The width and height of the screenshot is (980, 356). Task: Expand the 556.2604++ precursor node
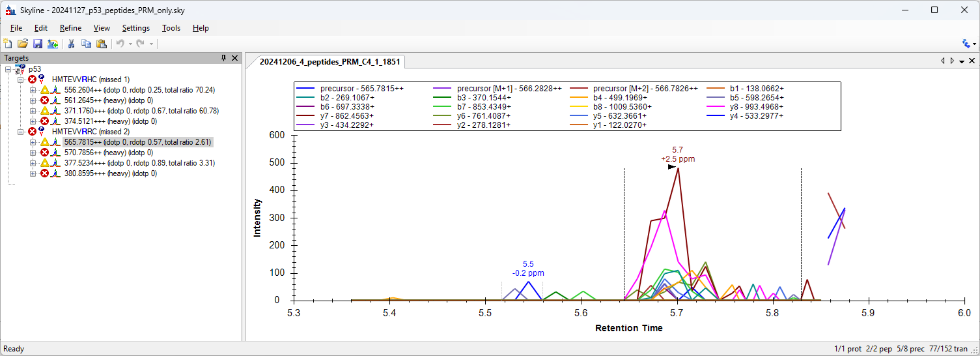33,90
